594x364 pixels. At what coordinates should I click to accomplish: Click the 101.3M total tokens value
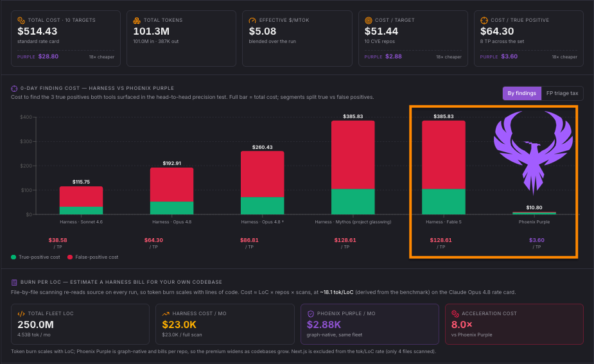(x=151, y=31)
